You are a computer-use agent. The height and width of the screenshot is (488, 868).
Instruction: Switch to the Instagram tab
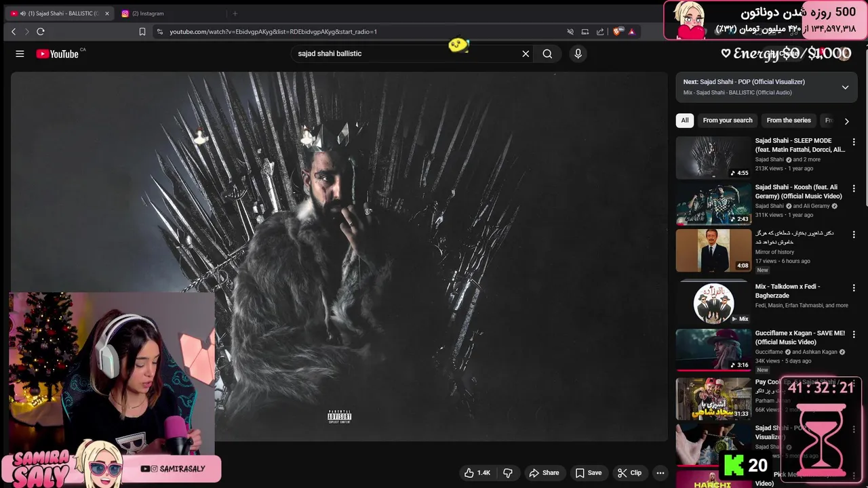pos(170,14)
